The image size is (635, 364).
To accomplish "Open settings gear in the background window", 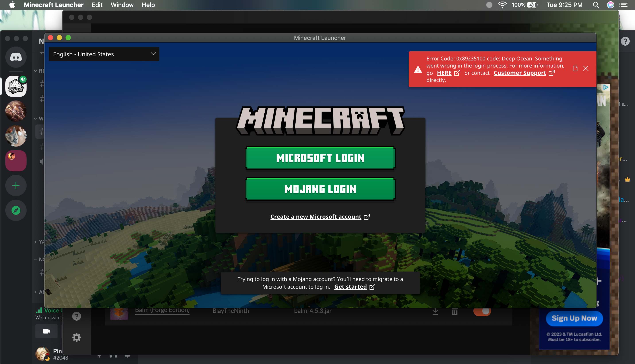I will (77, 337).
